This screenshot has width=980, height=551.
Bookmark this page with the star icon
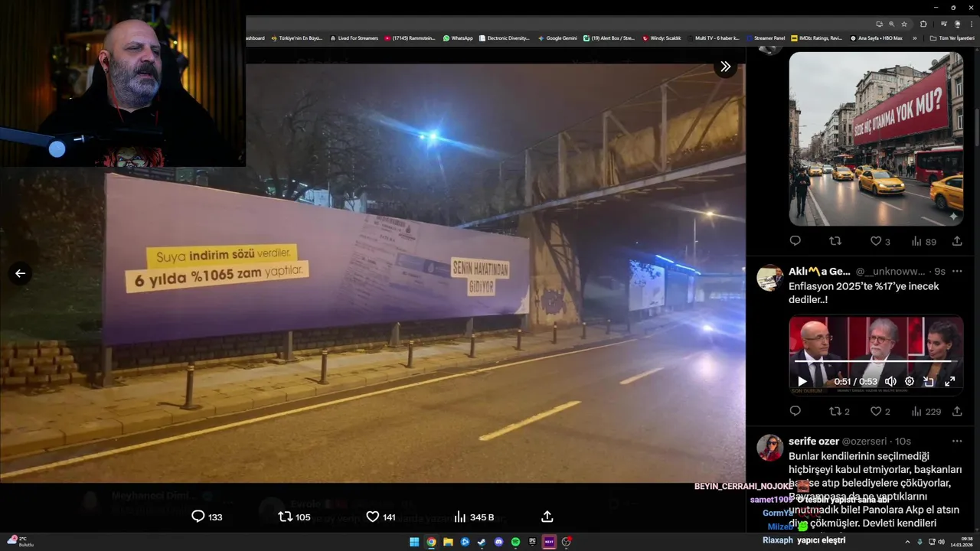(x=904, y=24)
